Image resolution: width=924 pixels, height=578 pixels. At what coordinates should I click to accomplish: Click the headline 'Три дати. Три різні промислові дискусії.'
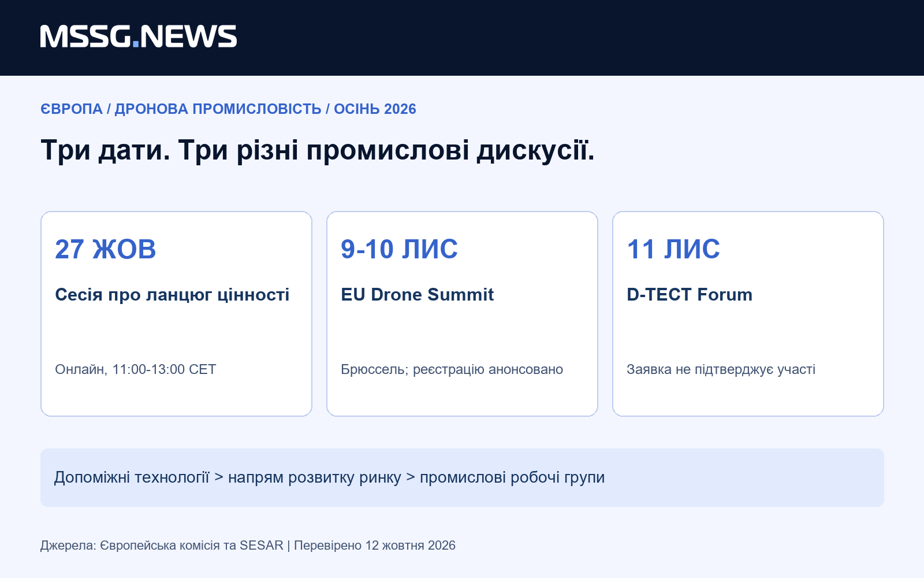[x=318, y=150]
